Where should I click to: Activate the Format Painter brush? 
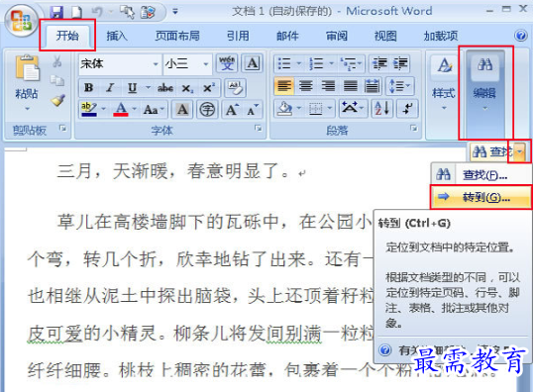point(57,100)
